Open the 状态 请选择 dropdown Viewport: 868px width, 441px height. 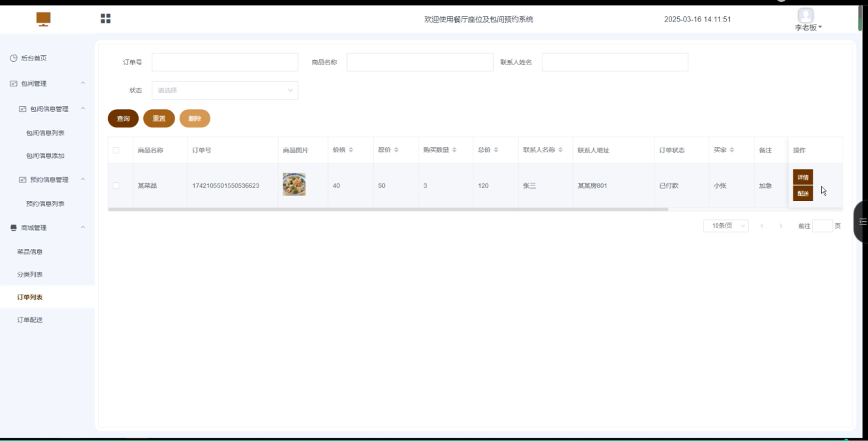point(225,90)
